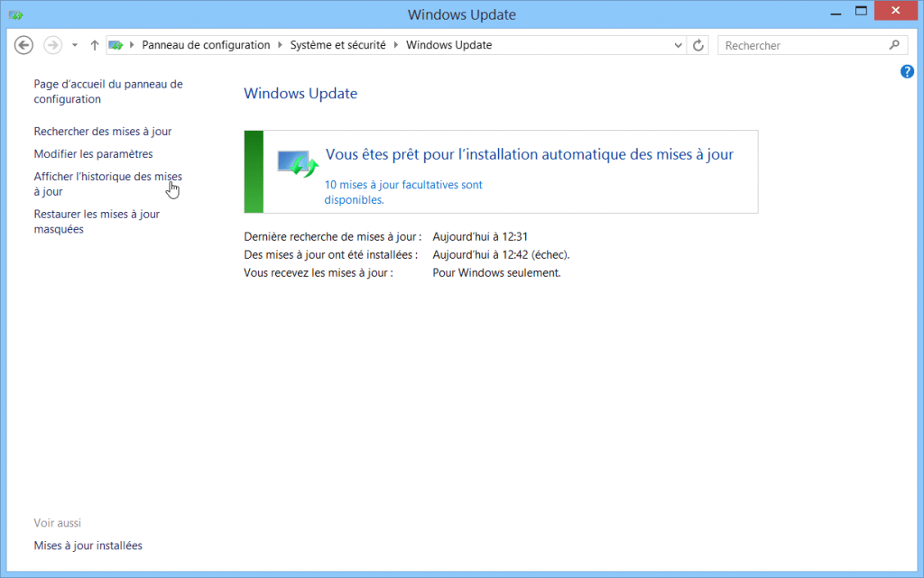Open help with the blue question mark
This screenshot has height=578, width=924.
(x=907, y=72)
